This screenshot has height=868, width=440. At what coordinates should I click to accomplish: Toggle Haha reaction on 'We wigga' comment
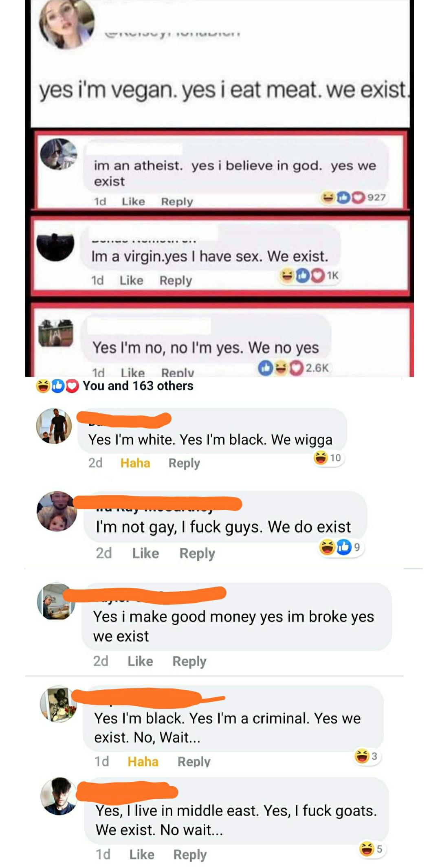[135, 463]
